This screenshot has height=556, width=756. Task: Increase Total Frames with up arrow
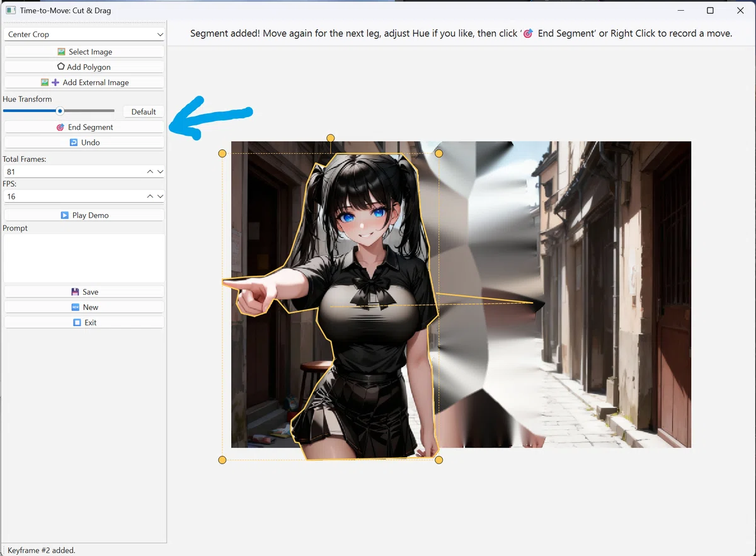[x=150, y=171]
